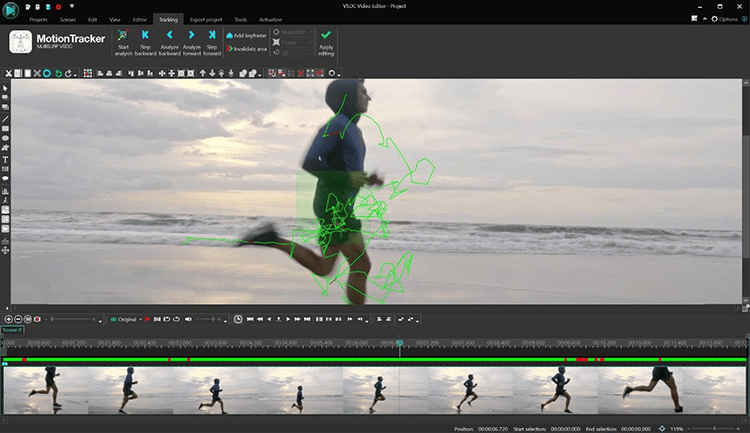This screenshot has height=433, width=750.
Task: Open the Editor tab
Action: click(139, 19)
